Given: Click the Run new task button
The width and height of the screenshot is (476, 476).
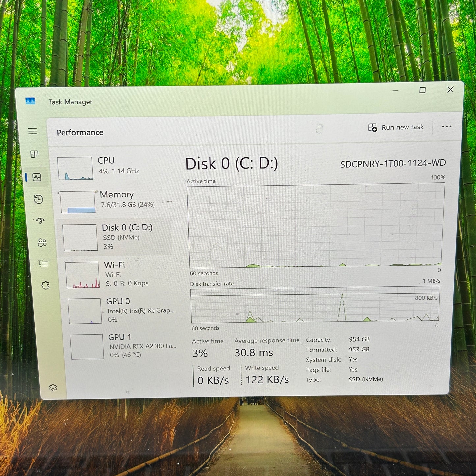Looking at the screenshot, I should point(396,127).
